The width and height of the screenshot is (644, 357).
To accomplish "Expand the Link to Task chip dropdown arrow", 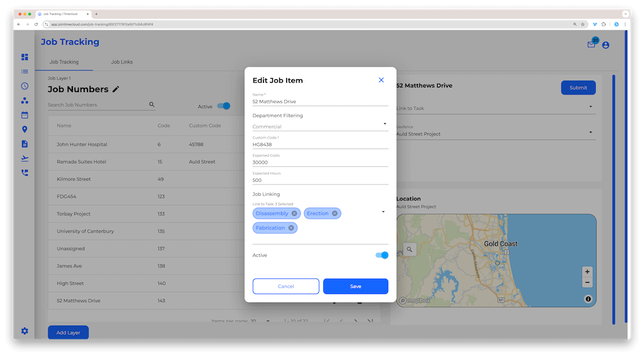I will click(x=383, y=212).
